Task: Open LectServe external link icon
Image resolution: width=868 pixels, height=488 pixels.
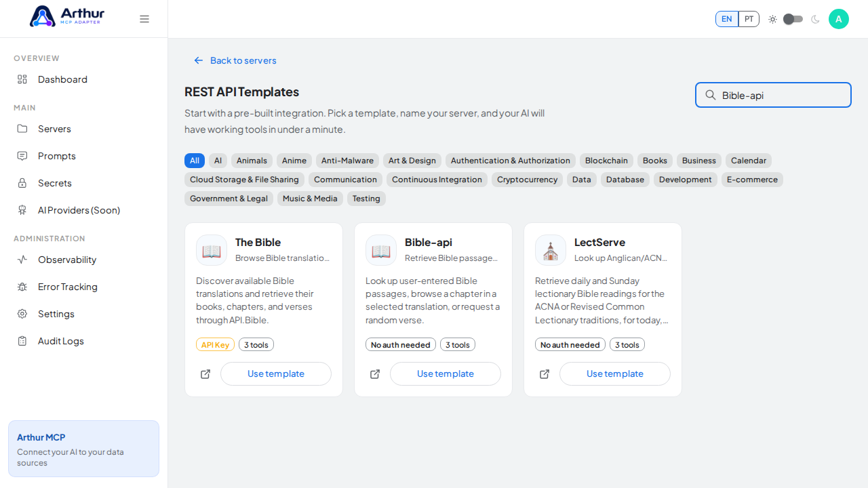Action: tap(545, 374)
